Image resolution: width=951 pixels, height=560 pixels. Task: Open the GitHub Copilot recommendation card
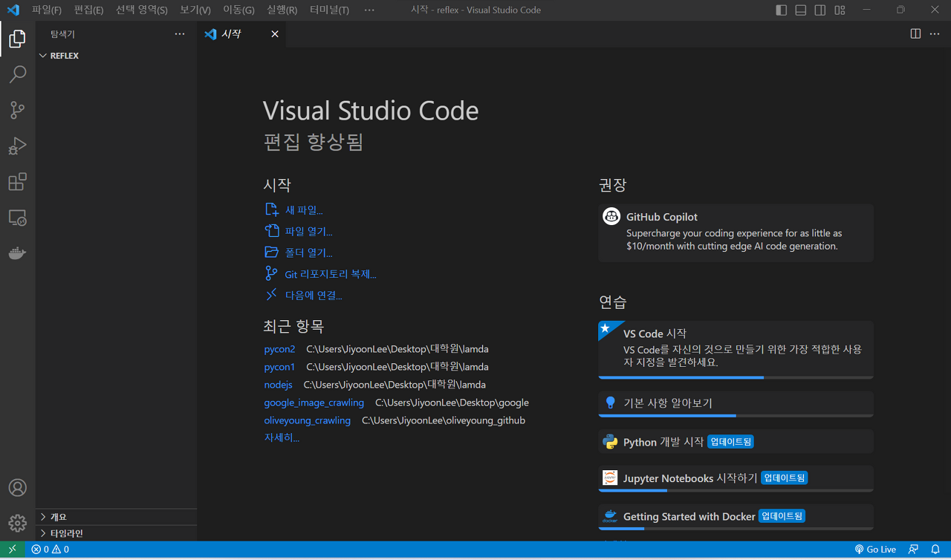click(736, 233)
